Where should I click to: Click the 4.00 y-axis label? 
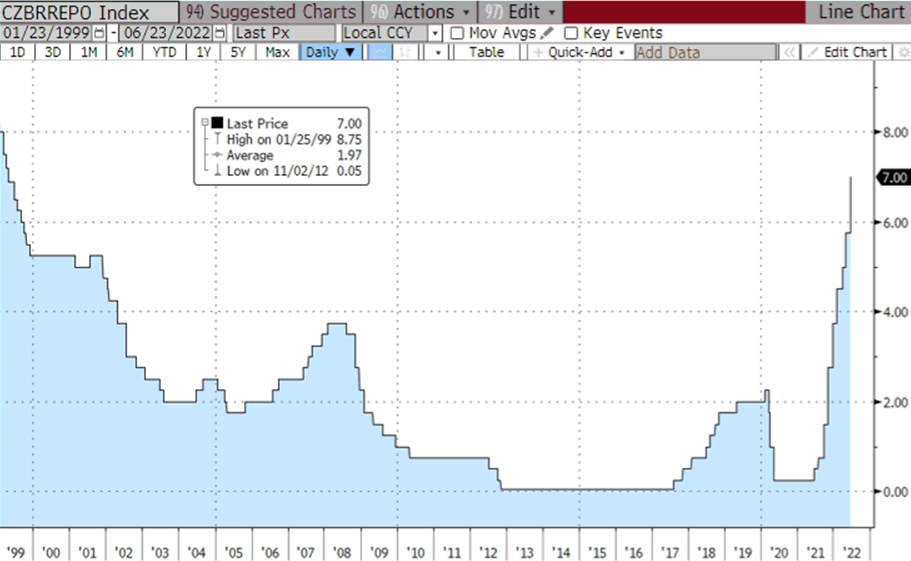click(x=895, y=312)
